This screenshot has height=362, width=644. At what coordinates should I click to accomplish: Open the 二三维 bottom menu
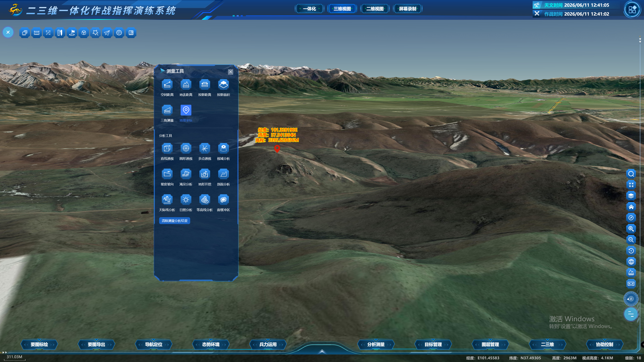pyautogui.click(x=548, y=345)
